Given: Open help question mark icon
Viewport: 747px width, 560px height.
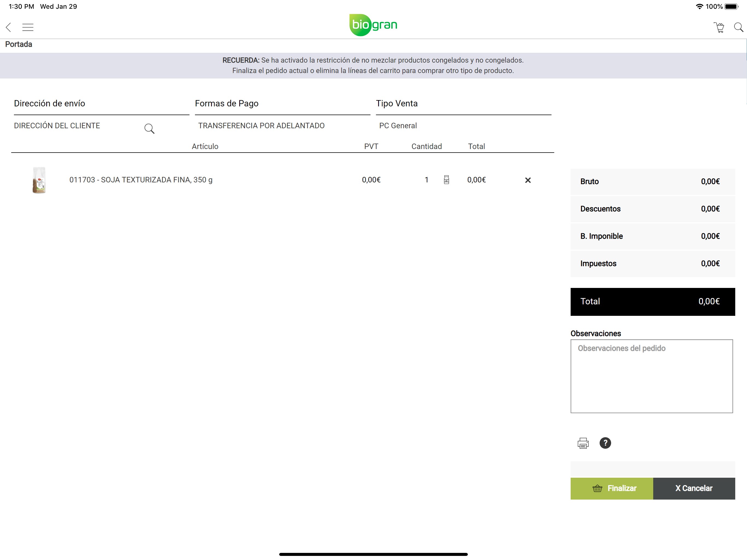Looking at the screenshot, I should [x=605, y=443].
